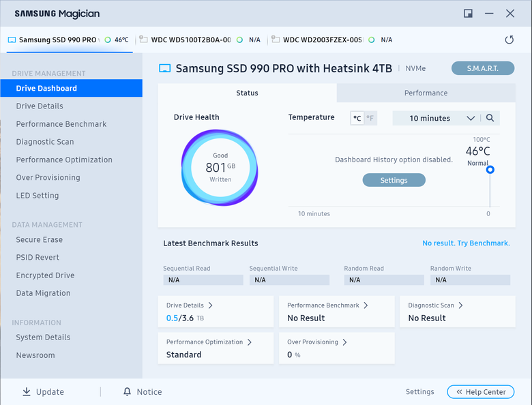
Task: Select the WDC WDS100T2B0A-00 drive tab
Action: click(x=200, y=40)
